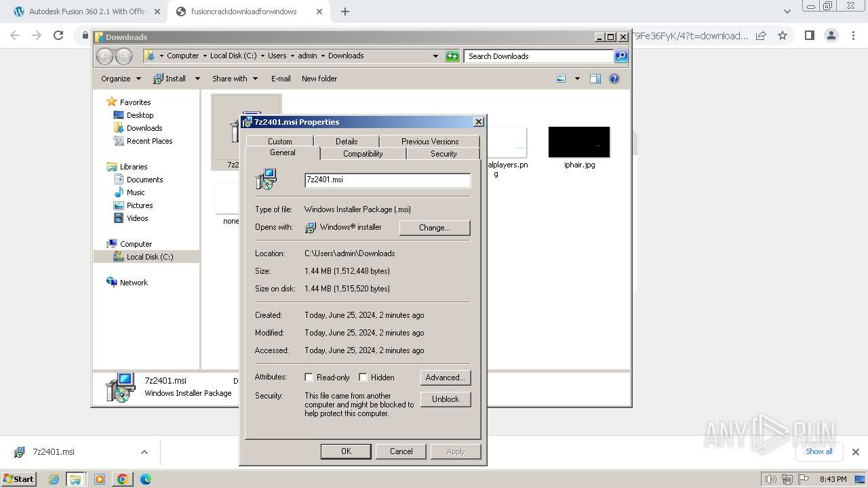Open the Pictures library
The width and height of the screenshot is (868, 488).
click(134, 205)
